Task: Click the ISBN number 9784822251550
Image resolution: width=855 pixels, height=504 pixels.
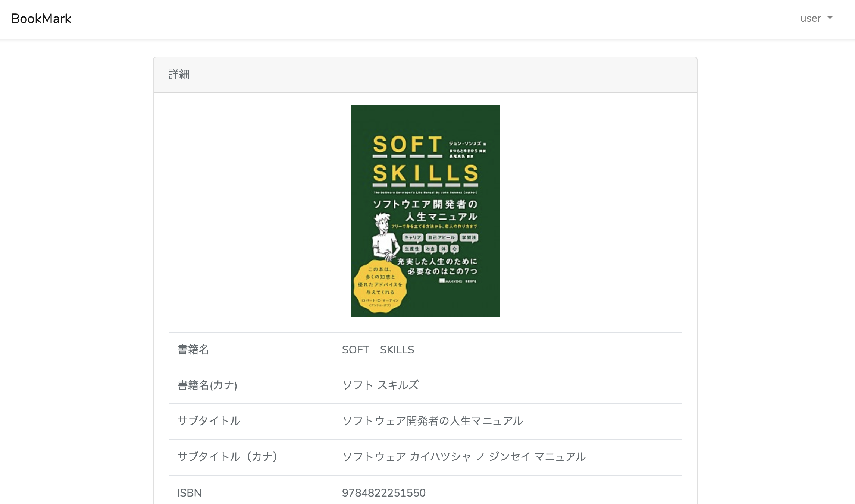Action: 383,493
